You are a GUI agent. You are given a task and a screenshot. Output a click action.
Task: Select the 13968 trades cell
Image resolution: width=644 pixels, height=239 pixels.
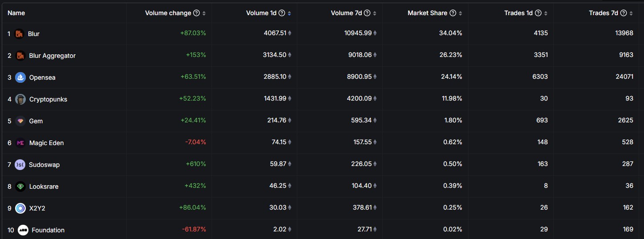coord(624,33)
